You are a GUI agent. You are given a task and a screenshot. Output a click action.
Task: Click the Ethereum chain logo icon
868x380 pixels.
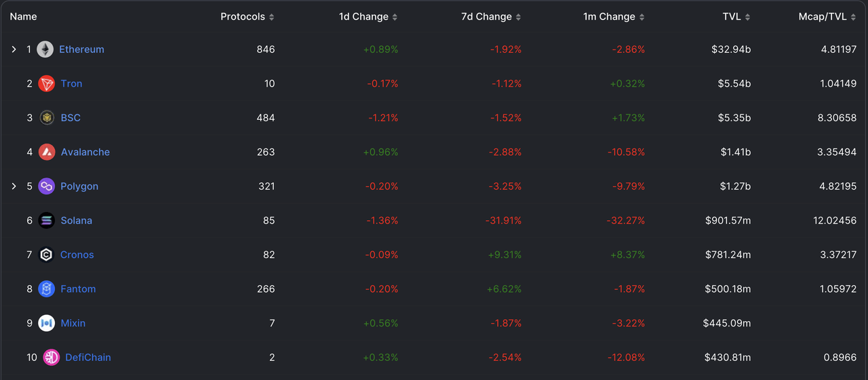tap(45, 49)
